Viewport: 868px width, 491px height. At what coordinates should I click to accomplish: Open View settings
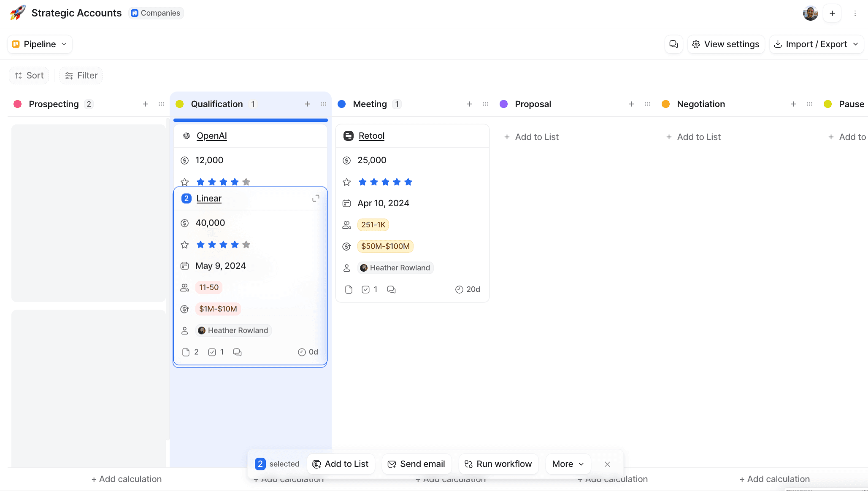[726, 44]
